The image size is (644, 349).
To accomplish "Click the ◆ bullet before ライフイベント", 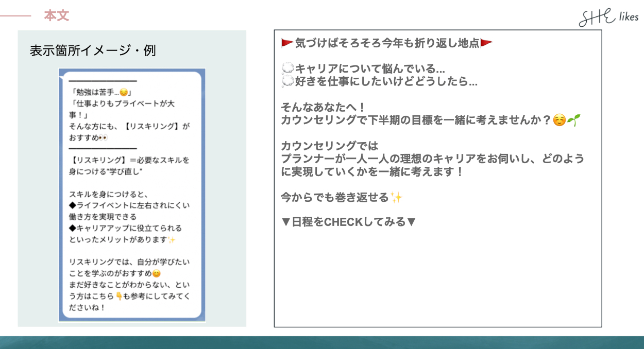I will point(73,205).
